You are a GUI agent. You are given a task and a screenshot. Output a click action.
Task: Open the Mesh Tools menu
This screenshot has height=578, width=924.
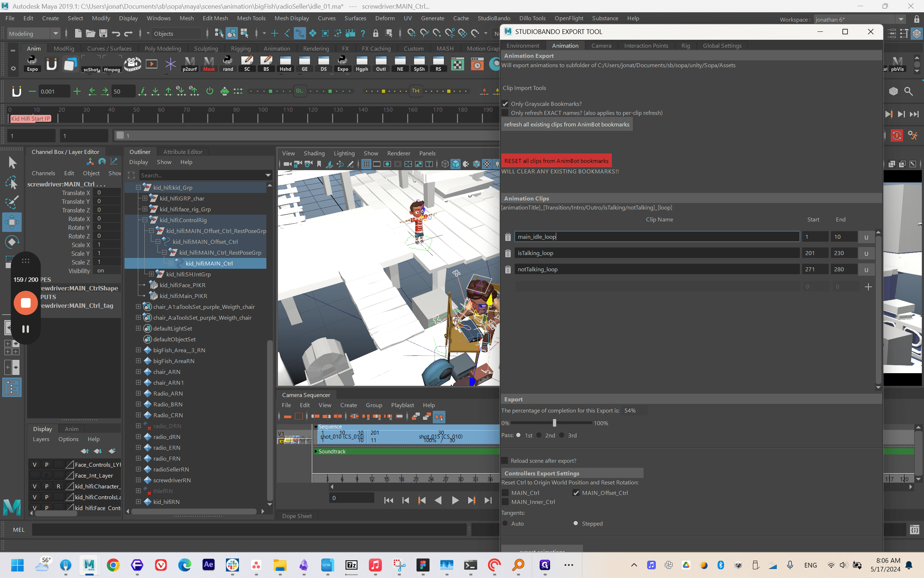pos(251,18)
